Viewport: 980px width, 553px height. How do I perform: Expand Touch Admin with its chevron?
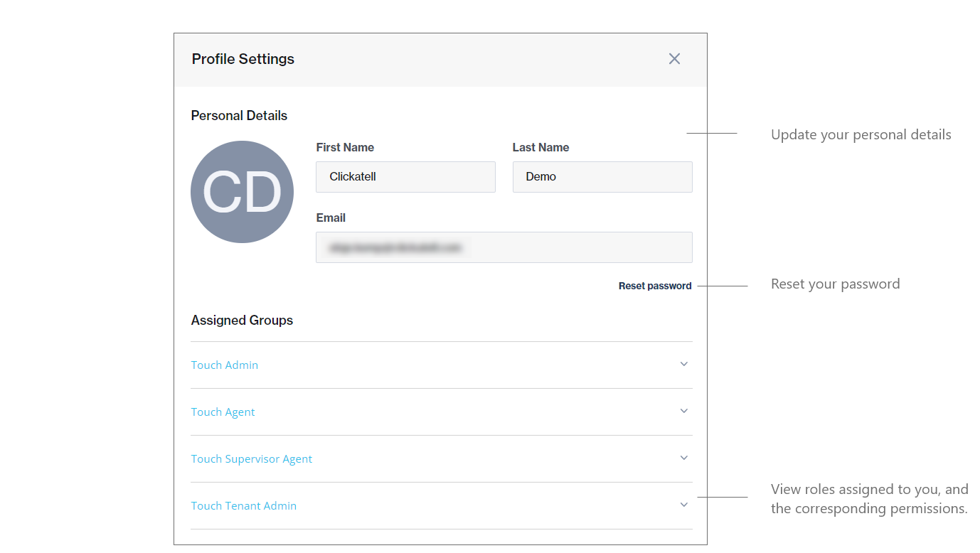(x=683, y=365)
